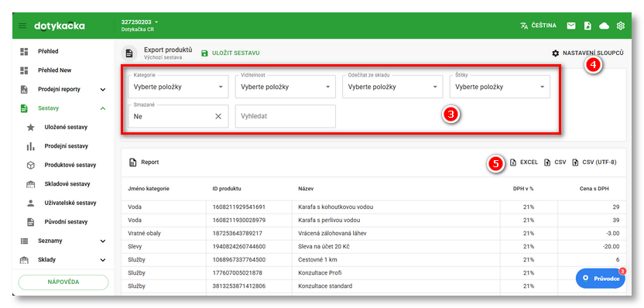
Task: Click the Jméno kategorie column header
Action: [x=149, y=189]
